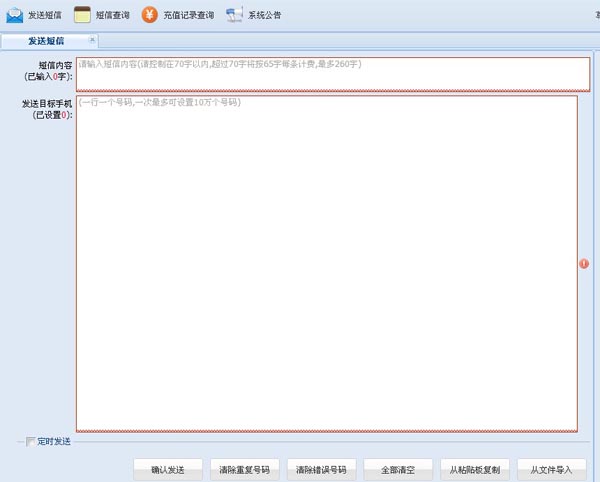Click the 充值记录查询 yen coin icon
The image size is (600, 482).
click(x=149, y=15)
